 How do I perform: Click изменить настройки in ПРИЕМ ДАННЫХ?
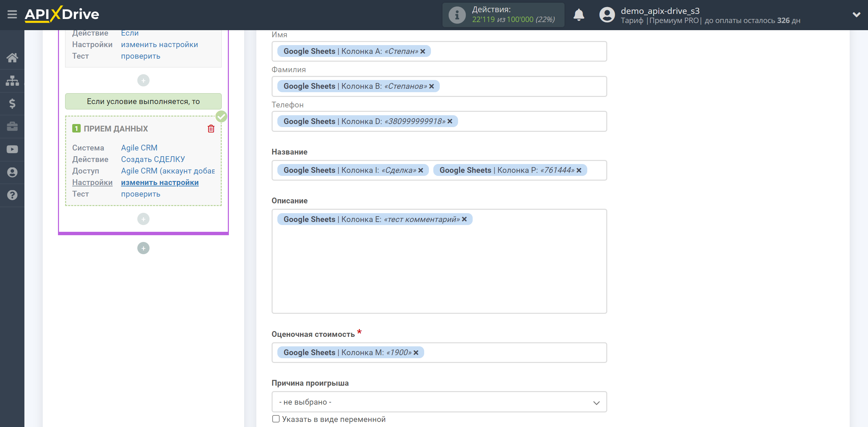point(160,182)
